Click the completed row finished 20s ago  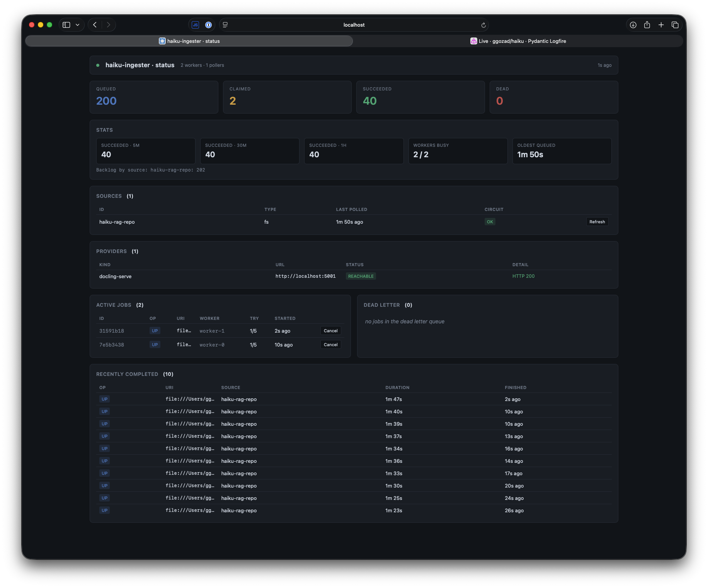(354, 486)
